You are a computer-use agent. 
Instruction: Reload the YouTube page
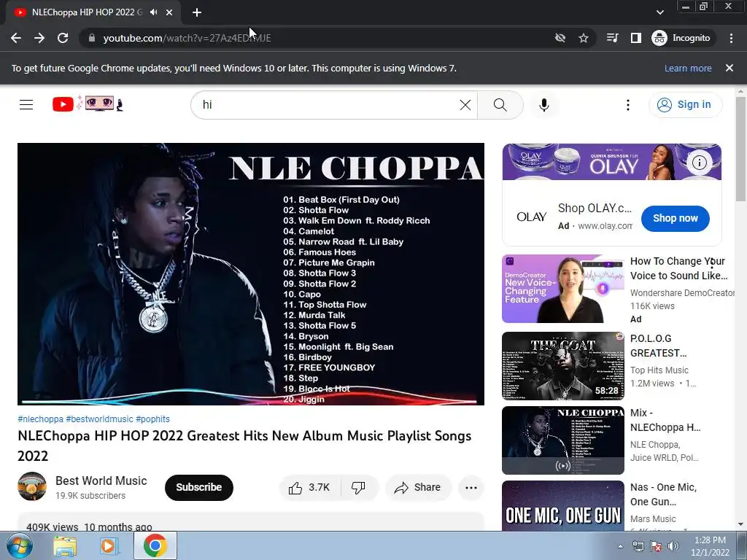tap(63, 38)
